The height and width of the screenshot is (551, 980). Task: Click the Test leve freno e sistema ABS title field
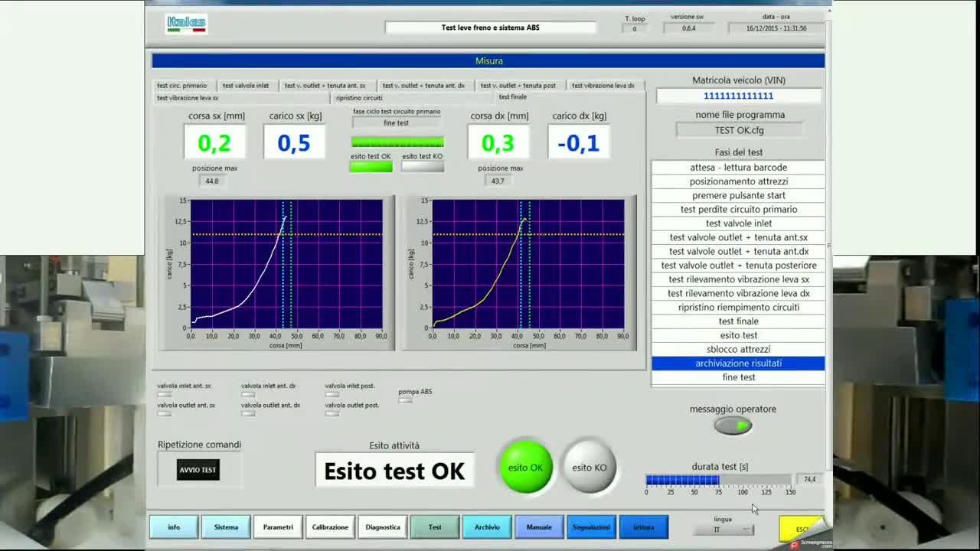pos(490,28)
